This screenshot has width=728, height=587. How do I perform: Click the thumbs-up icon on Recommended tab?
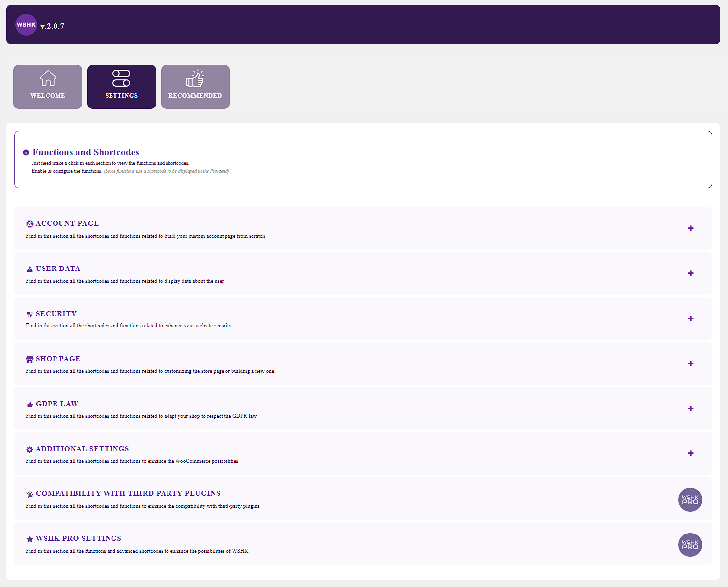tap(195, 78)
